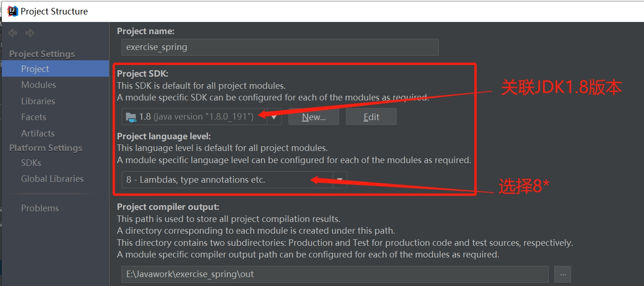Click the back navigation arrow
This screenshot has height=286, width=644.
pyautogui.click(x=13, y=33)
